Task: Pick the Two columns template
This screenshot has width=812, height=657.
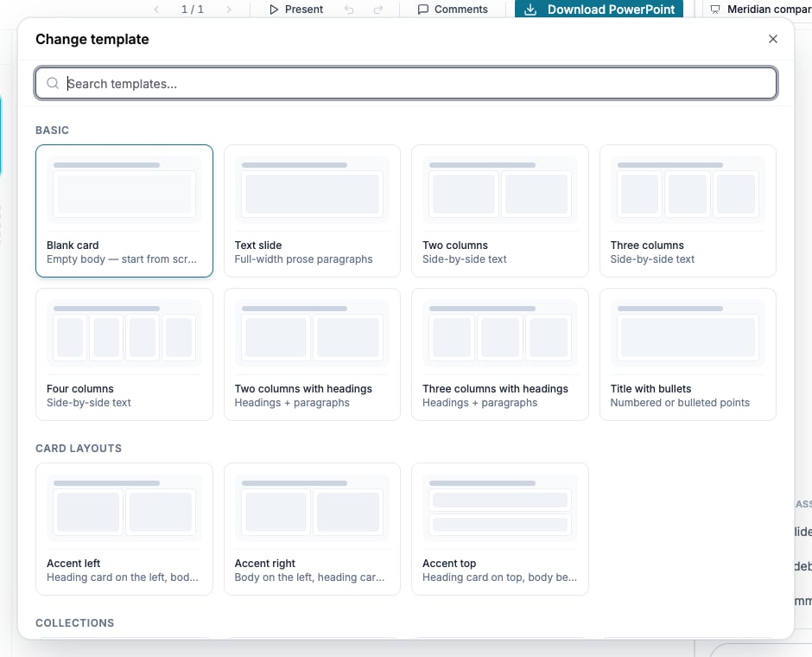Action: pos(500,211)
